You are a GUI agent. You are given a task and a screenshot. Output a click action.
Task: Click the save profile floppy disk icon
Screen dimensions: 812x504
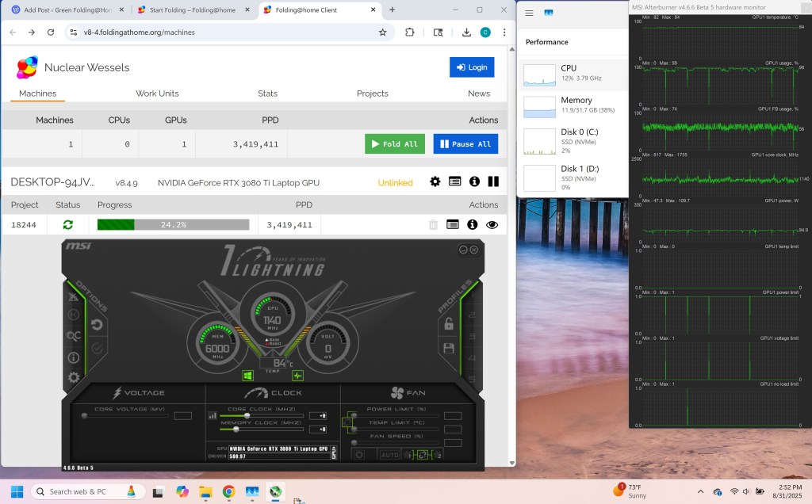point(449,348)
